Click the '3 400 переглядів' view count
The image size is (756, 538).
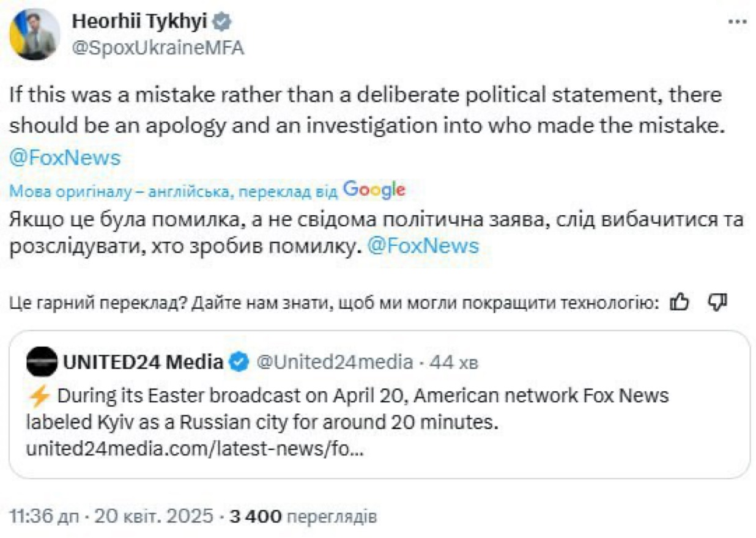click(303, 517)
